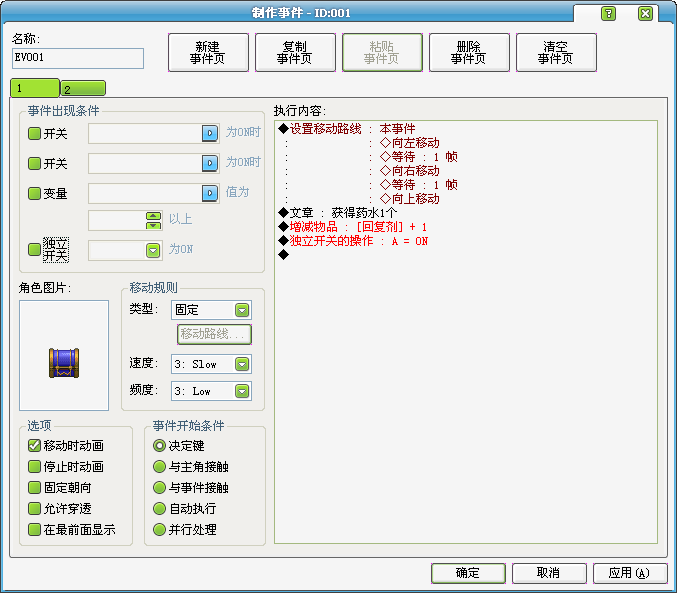Switch to event page tab 2
This screenshot has height=593, width=677.
83,89
